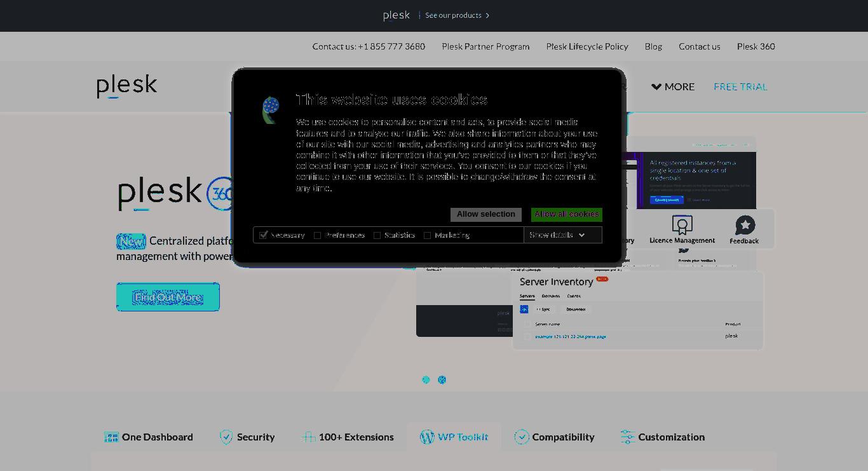Click the New badge in hero text
868x471 pixels.
[132, 242]
